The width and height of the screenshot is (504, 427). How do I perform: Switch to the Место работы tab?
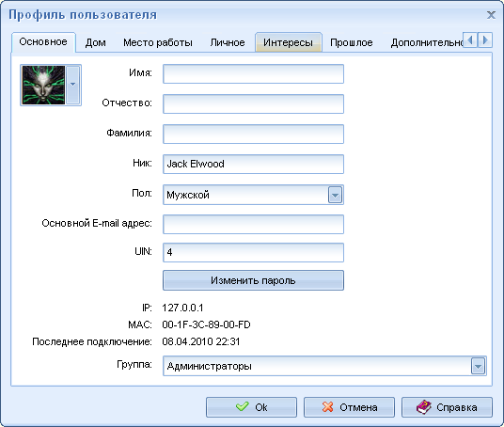pos(158,42)
